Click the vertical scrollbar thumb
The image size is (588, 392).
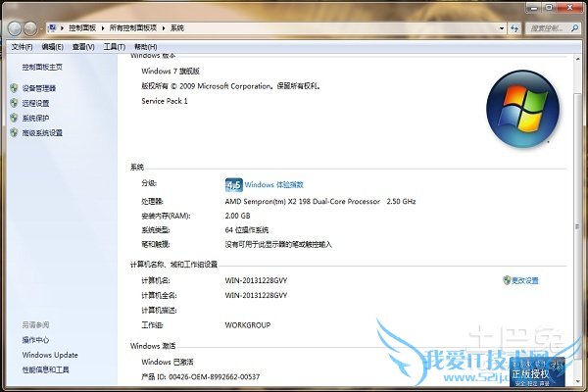pyautogui.click(x=577, y=227)
